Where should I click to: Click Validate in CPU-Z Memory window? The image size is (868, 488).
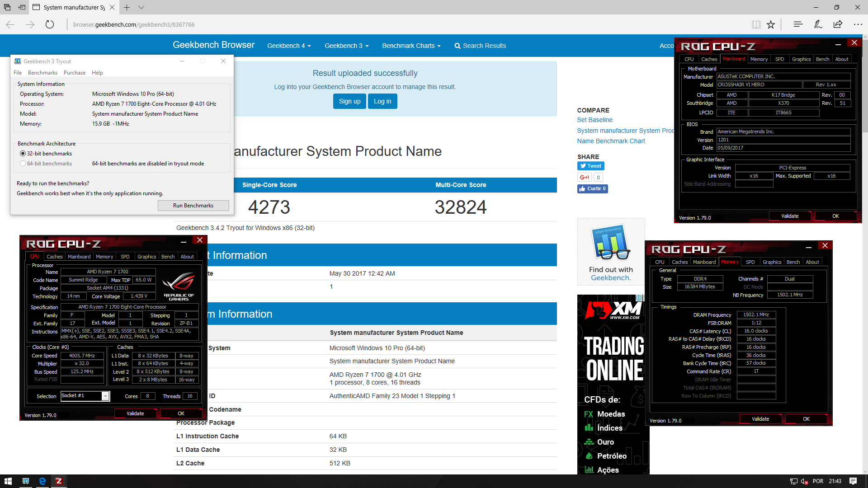point(760,419)
